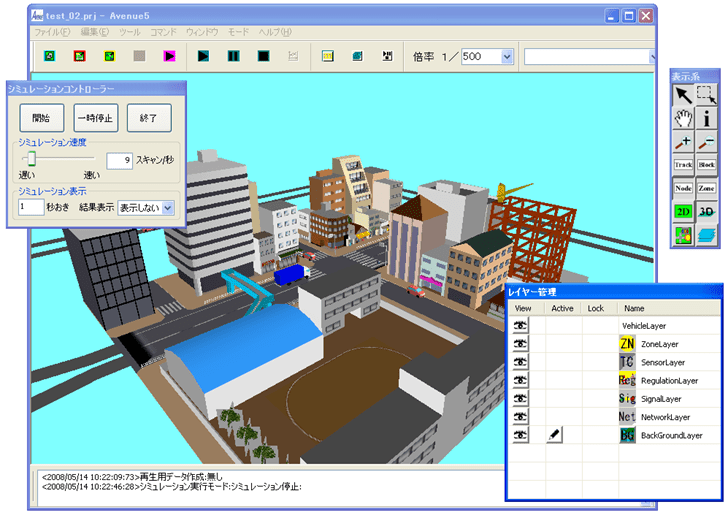This screenshot has width=728, height=518.
Task: Click the simulation speed slider handle
Action: point(32,158)
